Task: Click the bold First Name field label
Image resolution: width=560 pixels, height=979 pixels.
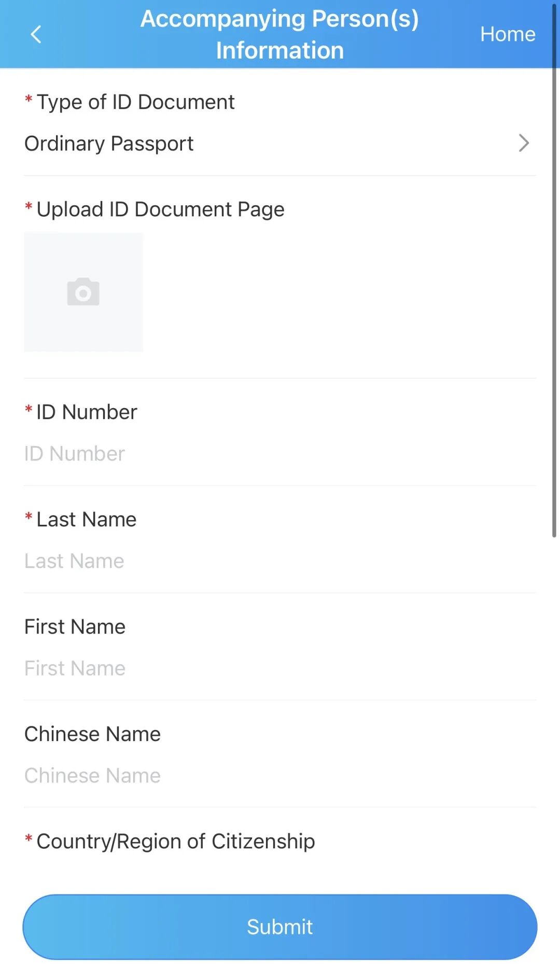Action: point(75,627)
